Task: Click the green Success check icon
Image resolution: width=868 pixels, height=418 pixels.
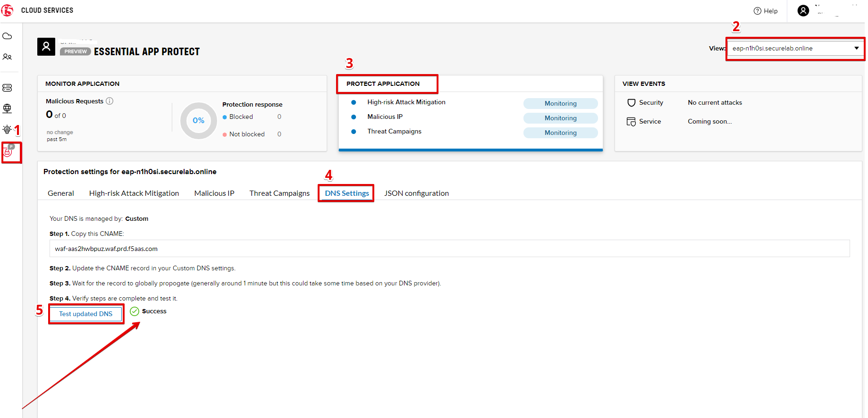Action: coord(135,311)
